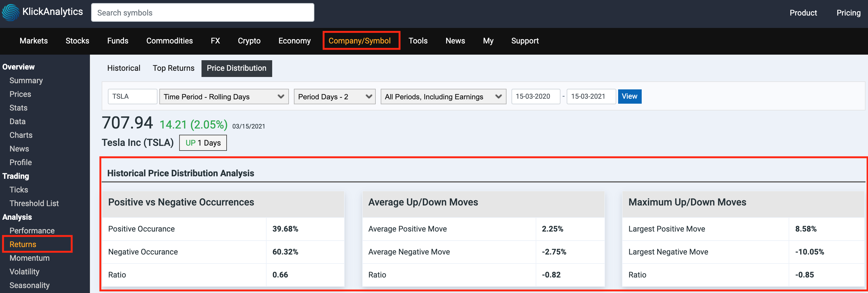Open Threshold List under Trading
Image resolution: width=868 pixels, height=293 pixels.
click(34, 204)
